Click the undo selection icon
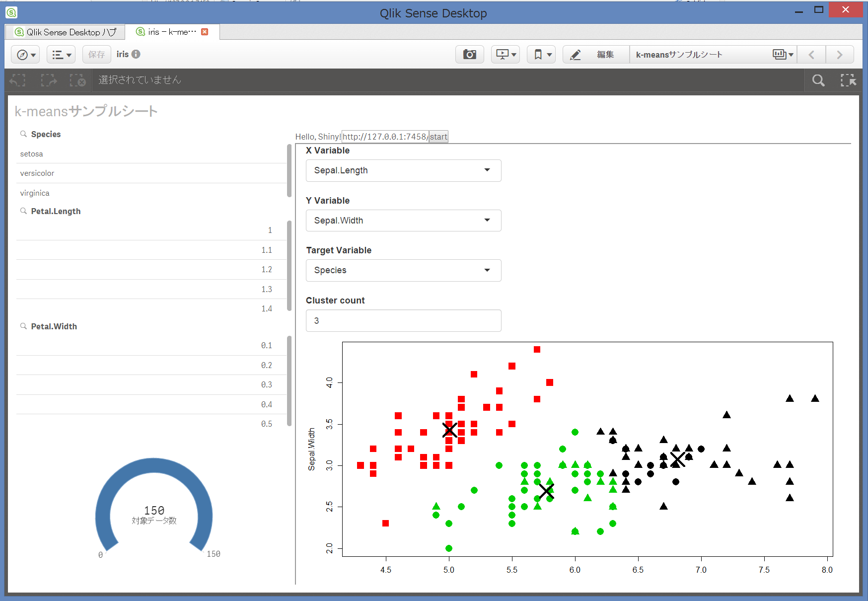This screenshot has width=868, height=601. [17, 80]
